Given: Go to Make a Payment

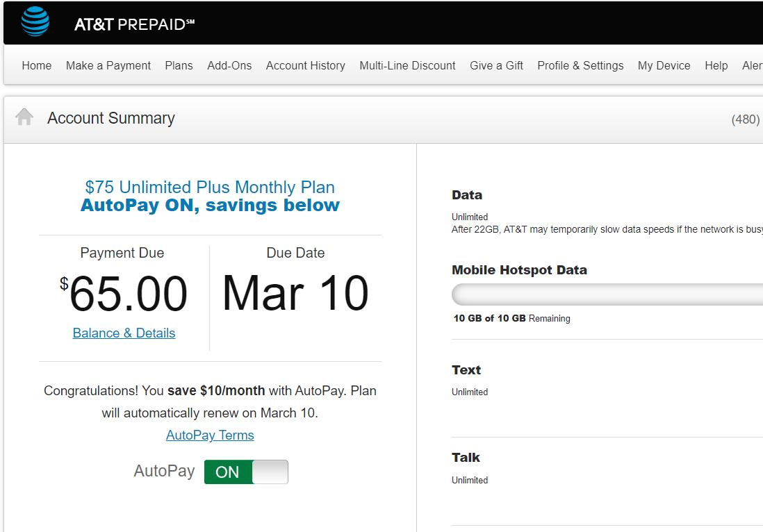Looking at the screenshot, I should pyautogui.click(x=108, y=66).
